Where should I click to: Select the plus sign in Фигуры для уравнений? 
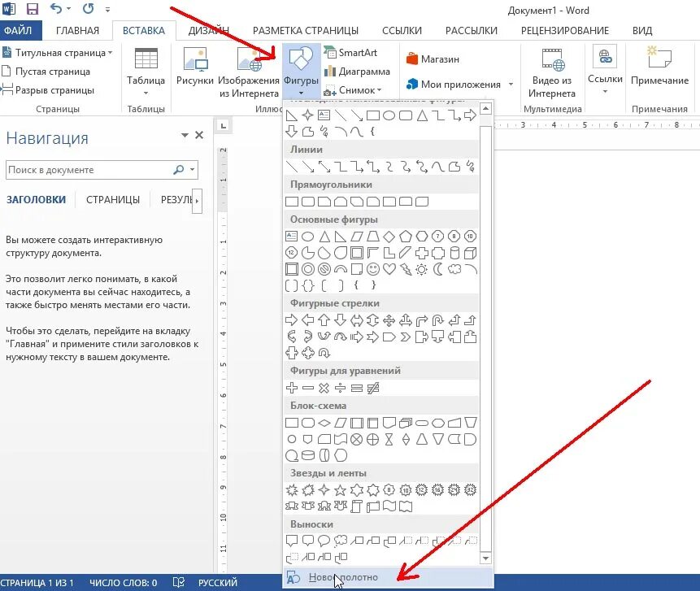click(x=292, y=388)
